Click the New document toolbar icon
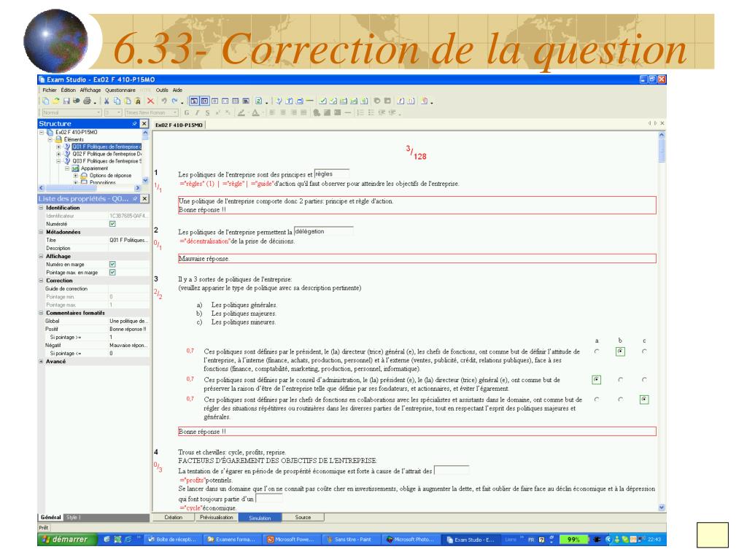Image resolution: width=747 pixels, height=560 pixels. (46, 101)
